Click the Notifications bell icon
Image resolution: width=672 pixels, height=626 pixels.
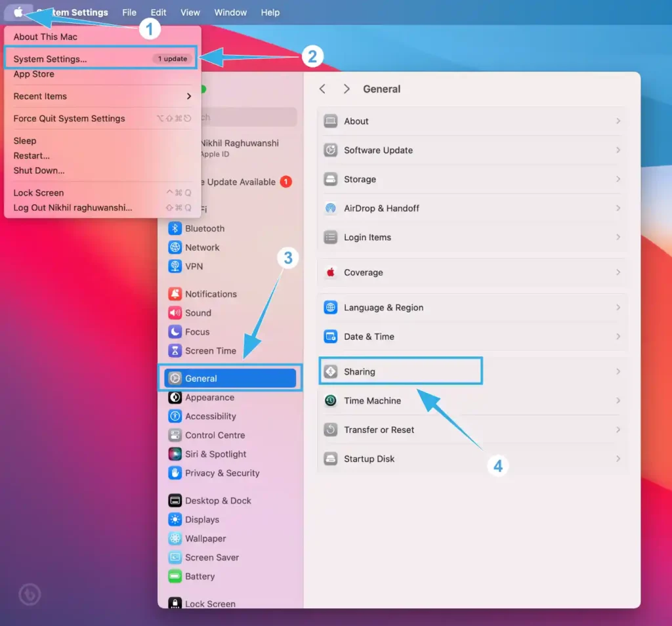(175, 294)
